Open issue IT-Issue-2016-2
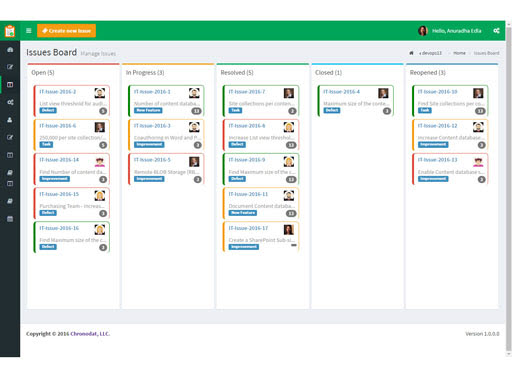 click(x=58, y=92)
